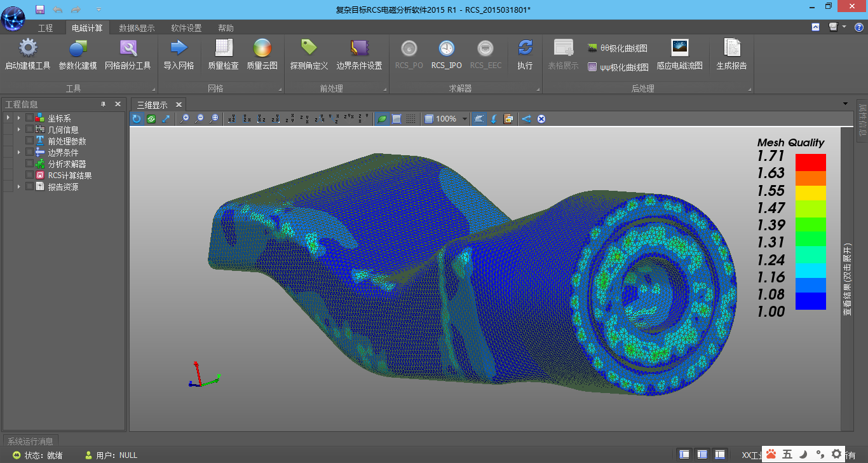Open the 100% zoom level dropdown
This screenshot has width=868, height=463.
coord(465,119)
